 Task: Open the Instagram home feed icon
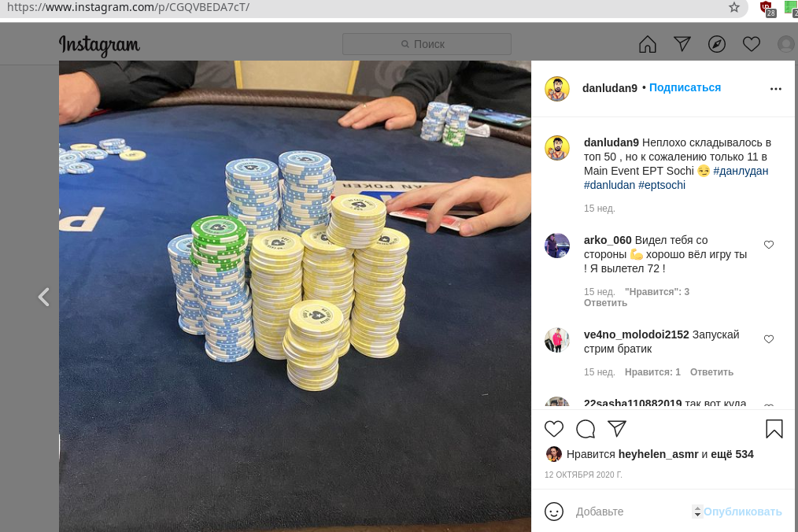click(648, 44)
